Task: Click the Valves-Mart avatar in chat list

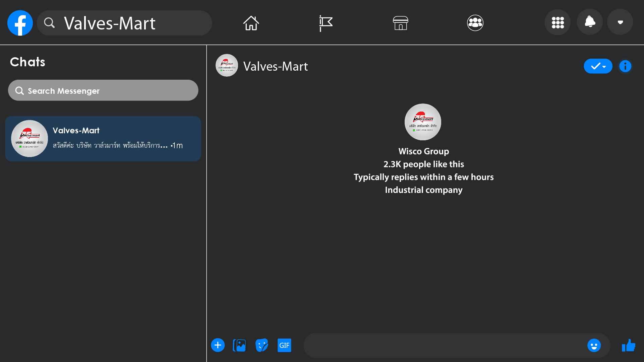Action: pyautogui.click(x=30, y=139)
